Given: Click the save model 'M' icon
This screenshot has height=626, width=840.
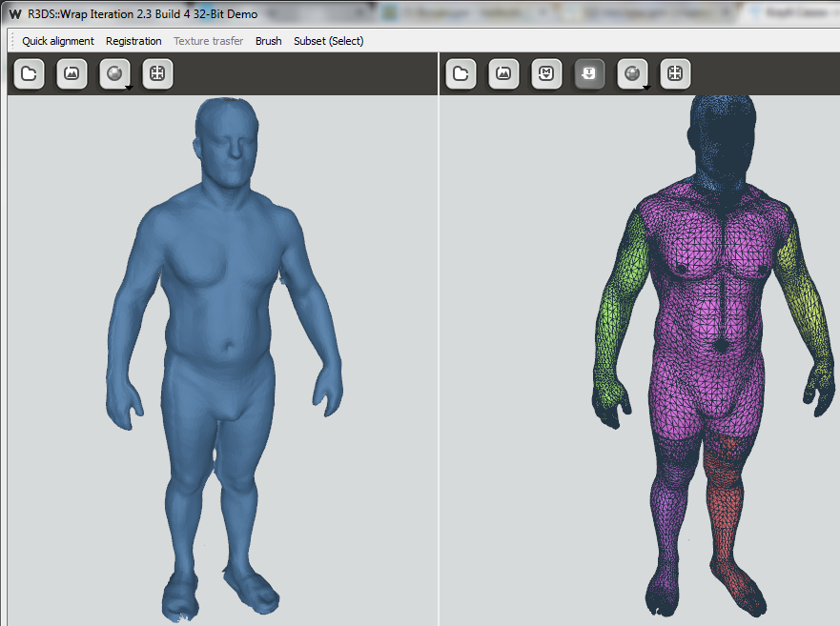Looking at the screenshot, I should tap(546, 74).
